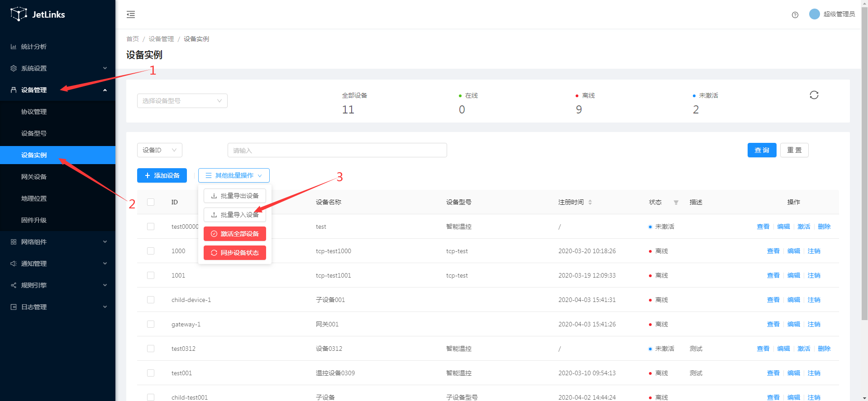
Task: Open the device model selection dropdown
Action: pyautogui.click(x=182, y=101)
